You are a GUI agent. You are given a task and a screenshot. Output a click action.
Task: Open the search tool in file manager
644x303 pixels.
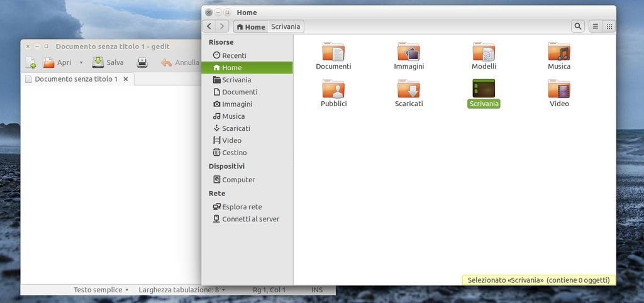click(x=577, y=26)
